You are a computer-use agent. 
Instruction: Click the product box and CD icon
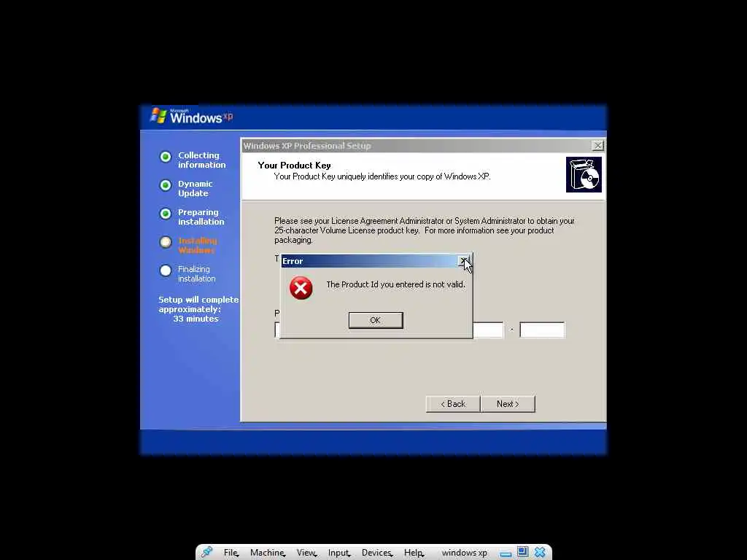584,175
